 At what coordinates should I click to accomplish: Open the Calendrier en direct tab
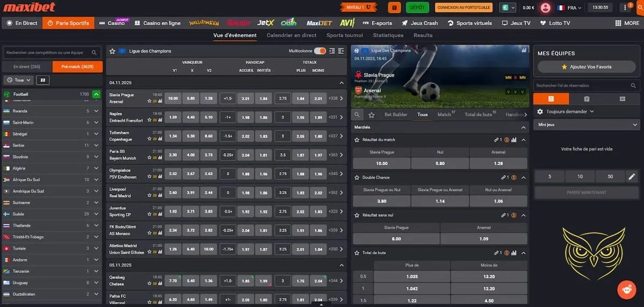point(291,35)
